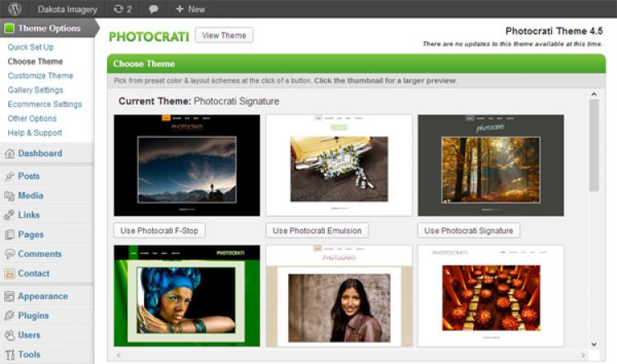Click the WordPress logo icon
Screen dimensions: 617x364
pyautogui.click(x=15, y=9)
